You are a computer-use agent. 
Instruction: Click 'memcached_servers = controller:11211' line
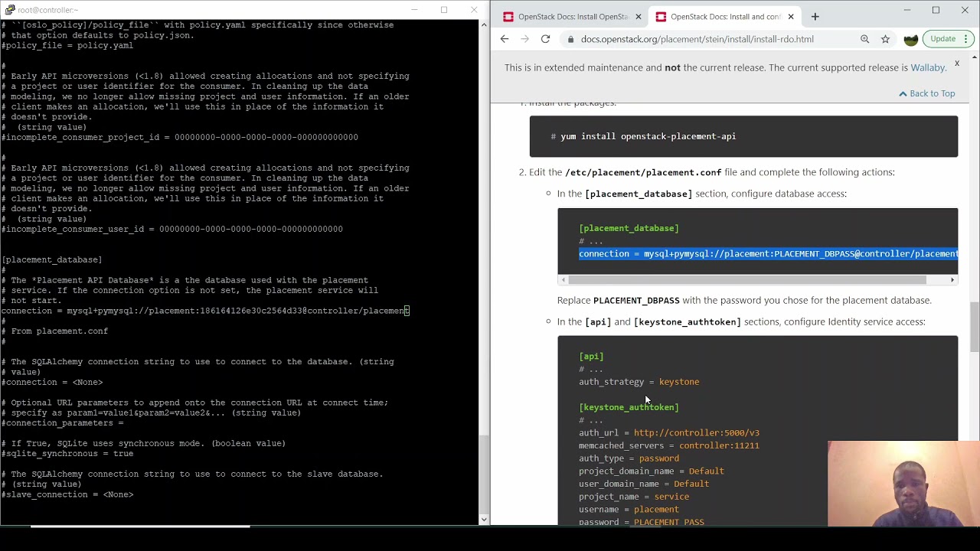669,445
